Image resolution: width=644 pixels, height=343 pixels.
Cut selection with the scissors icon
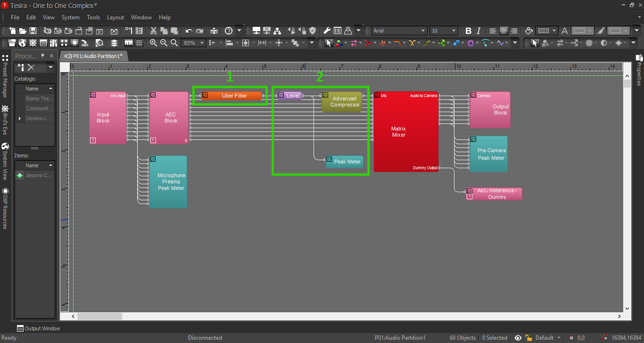(153, 31)
